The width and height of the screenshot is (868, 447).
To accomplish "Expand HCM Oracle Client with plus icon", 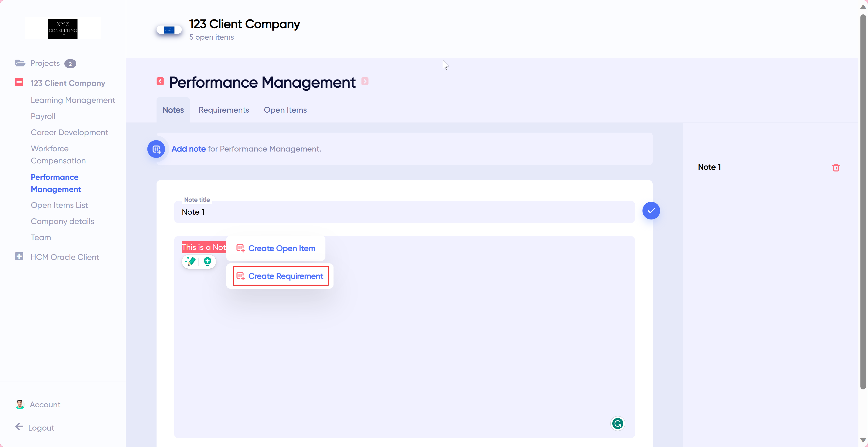I will [x=19, y=256].
